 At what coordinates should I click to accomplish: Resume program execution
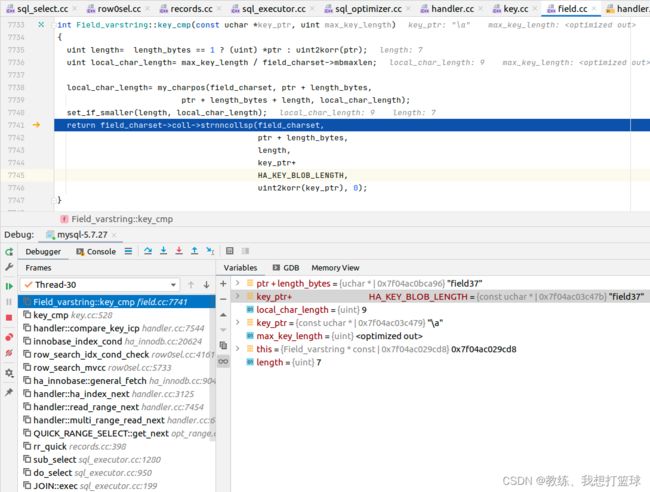coord(9,286)
